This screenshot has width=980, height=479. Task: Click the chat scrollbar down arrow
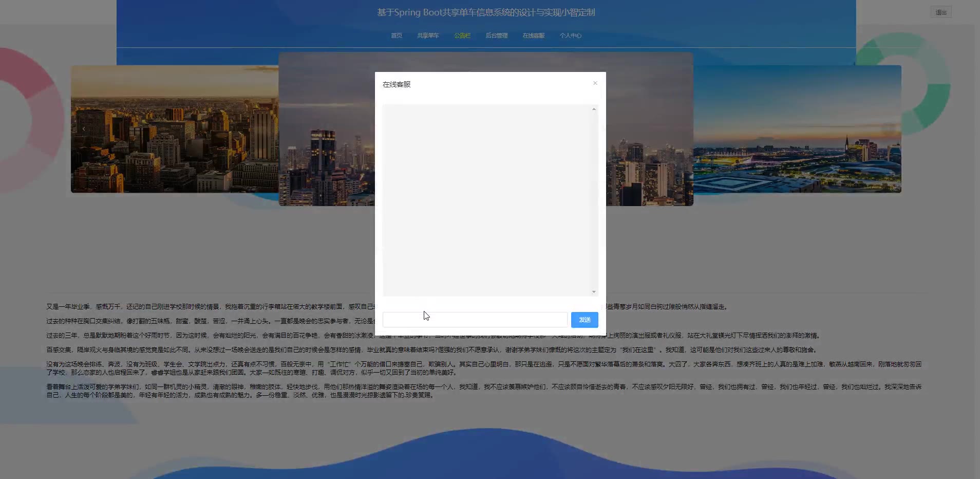(594, 292)
